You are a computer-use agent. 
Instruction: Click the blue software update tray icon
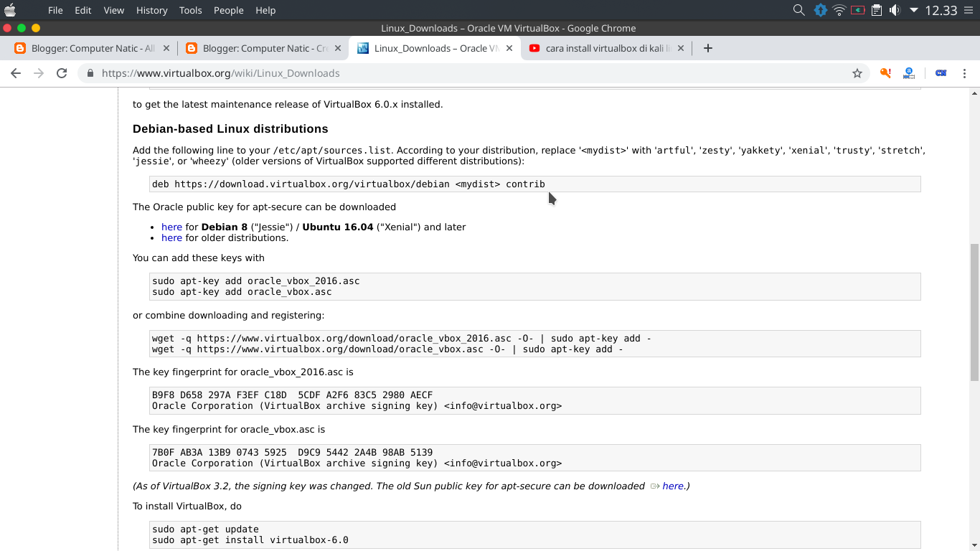(820, 10)
